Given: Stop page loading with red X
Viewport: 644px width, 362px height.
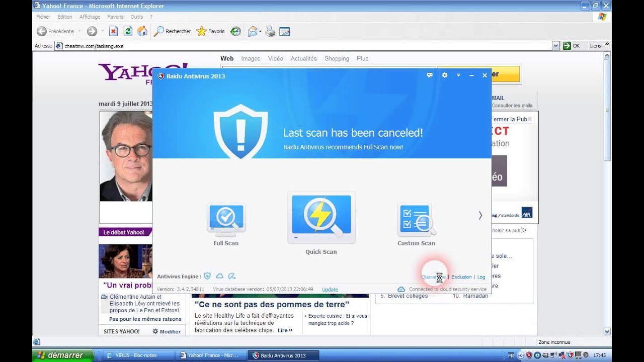Looking at the screenshot, I should (x=113, y=31).
